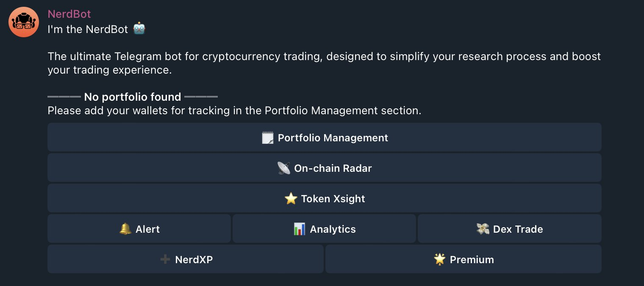Open the Alert section
Image resolution: width=644 pixels, height=286 pixels.
point(139,228)
